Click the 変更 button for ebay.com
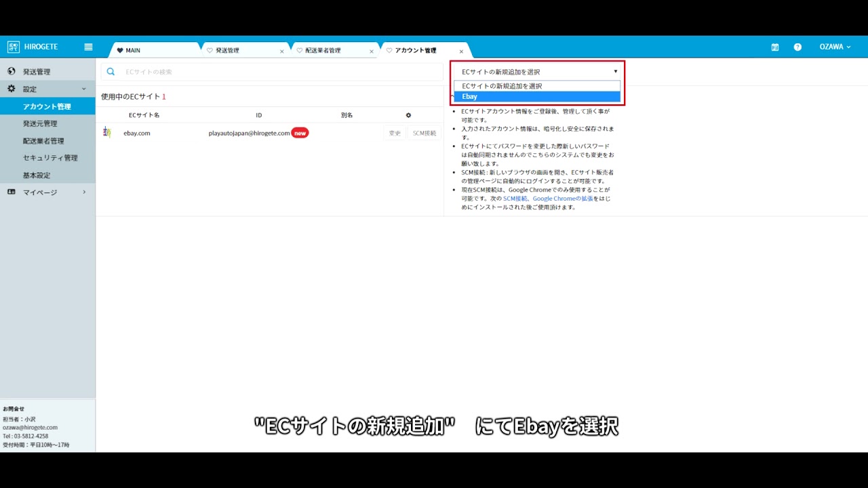The image size is (868, 488). [395, 133]
